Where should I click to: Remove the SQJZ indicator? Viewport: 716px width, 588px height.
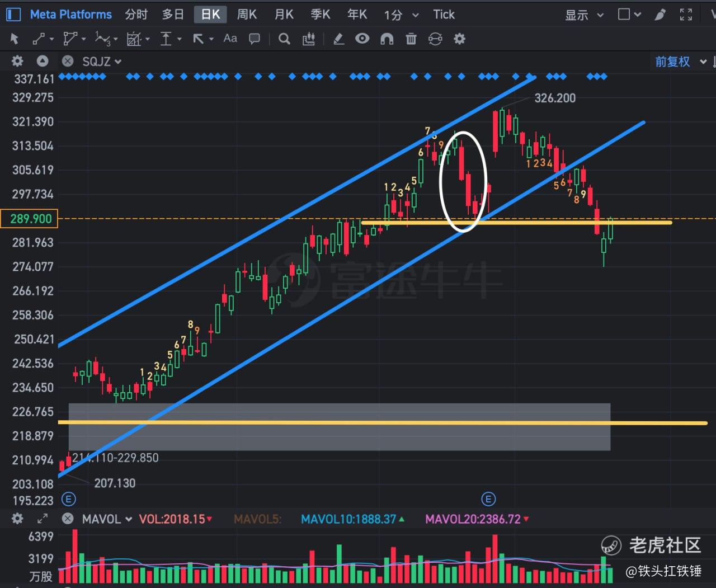68,61
